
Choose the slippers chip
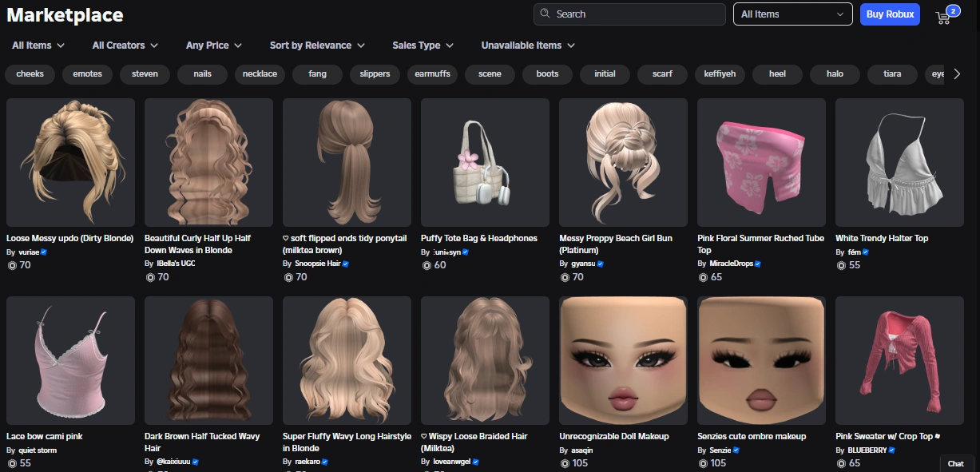[x=375, y=74]
